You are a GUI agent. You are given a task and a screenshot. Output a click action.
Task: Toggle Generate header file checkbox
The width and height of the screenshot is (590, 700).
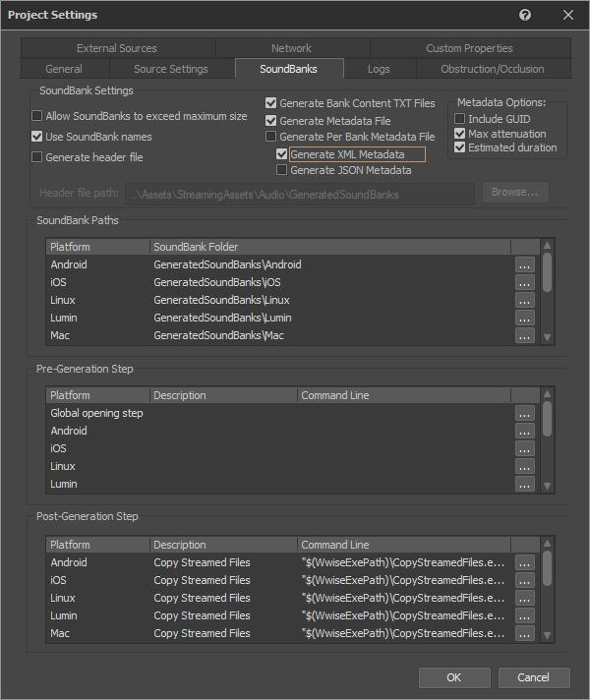click(x=37, y=157)
